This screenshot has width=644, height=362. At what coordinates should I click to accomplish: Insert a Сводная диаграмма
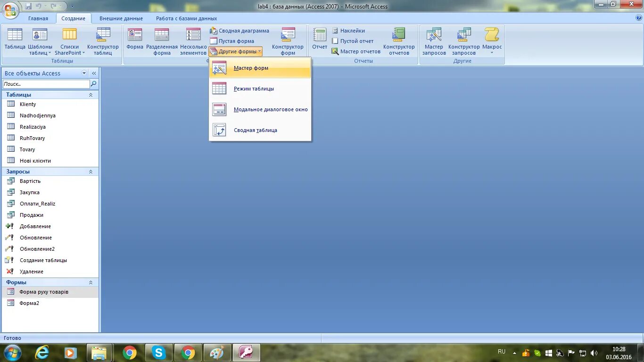(x=239, y=31)
